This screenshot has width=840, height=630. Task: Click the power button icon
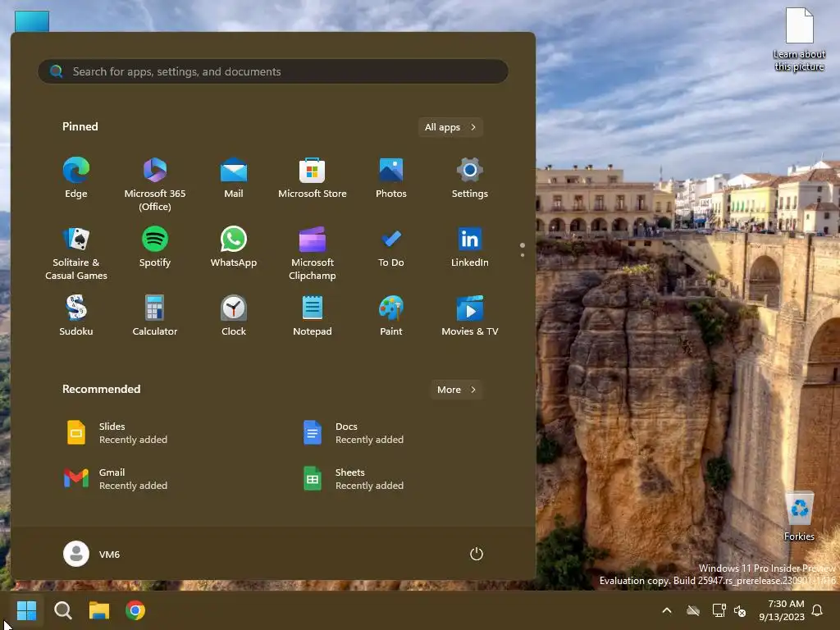pos(477,554)
